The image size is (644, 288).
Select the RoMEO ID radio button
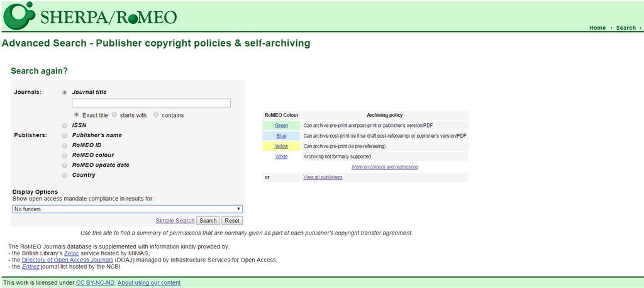click(x=65, y=145)
